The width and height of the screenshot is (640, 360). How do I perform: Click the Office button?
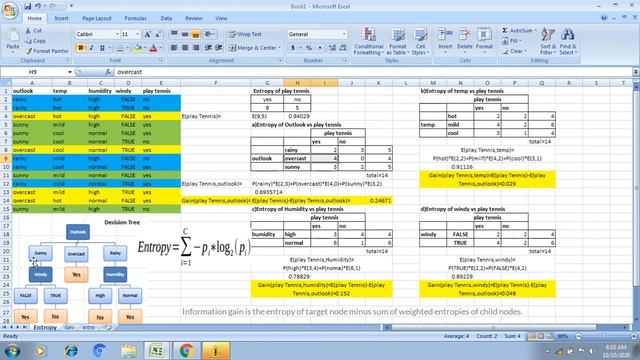pos(10,10)
